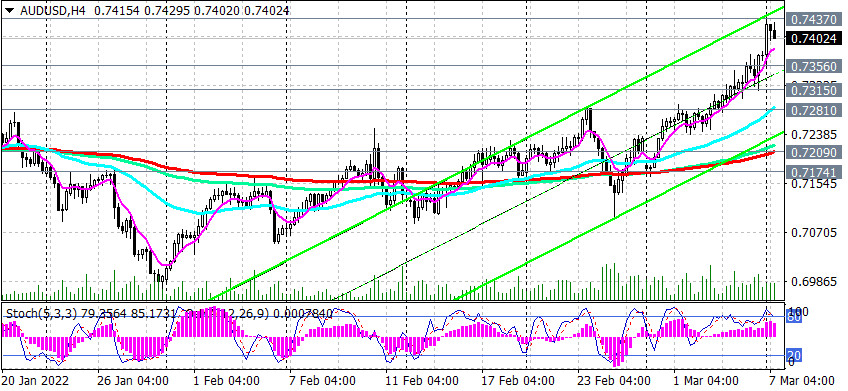Image resolution: width=848 pixels, height=391 pixels.
Task: Click the 11 Feb 04:00 time label
Action: coord(422,381)
